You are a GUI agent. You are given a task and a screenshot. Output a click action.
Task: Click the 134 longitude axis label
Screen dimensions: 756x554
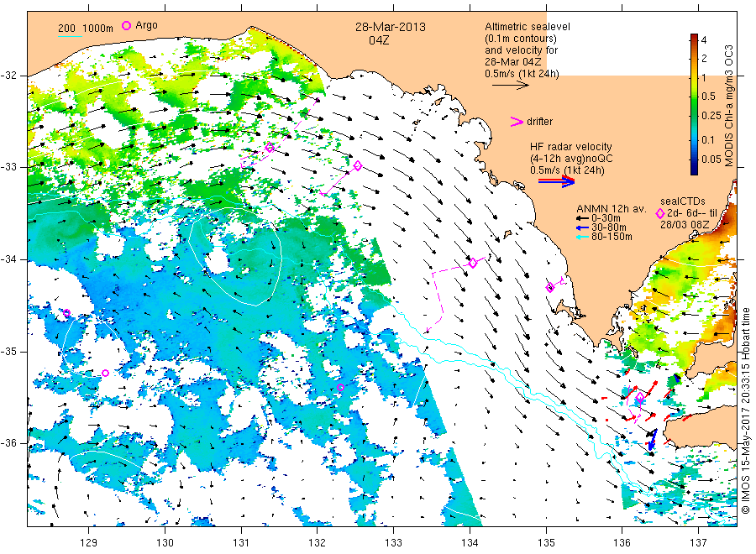[470, 542]
